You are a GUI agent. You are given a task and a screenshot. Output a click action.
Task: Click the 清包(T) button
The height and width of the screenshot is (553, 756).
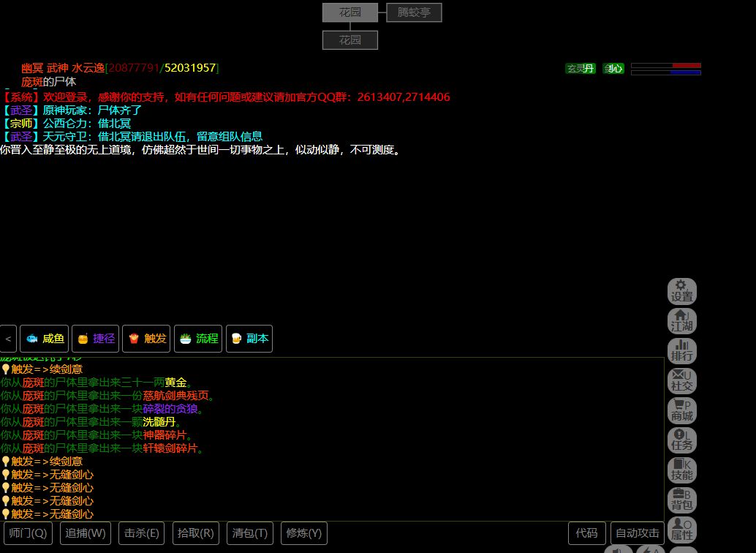tap(250, 533)
